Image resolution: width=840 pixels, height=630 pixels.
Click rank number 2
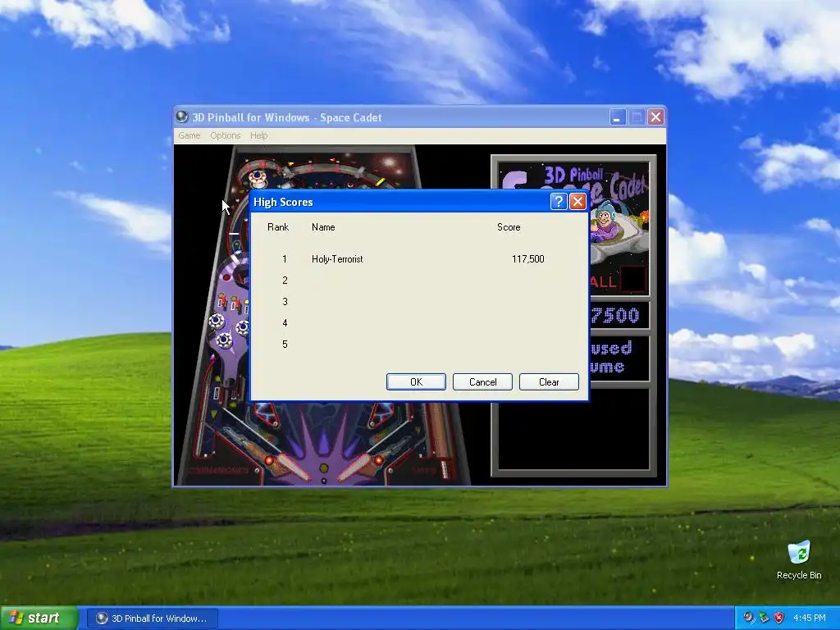pyautogui.click(x=285, y=281)
